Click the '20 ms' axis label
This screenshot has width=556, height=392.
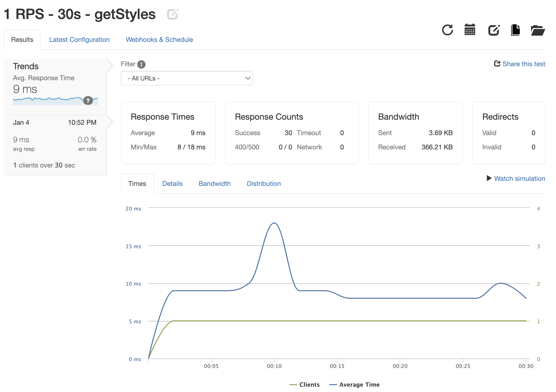pos(133,209)
